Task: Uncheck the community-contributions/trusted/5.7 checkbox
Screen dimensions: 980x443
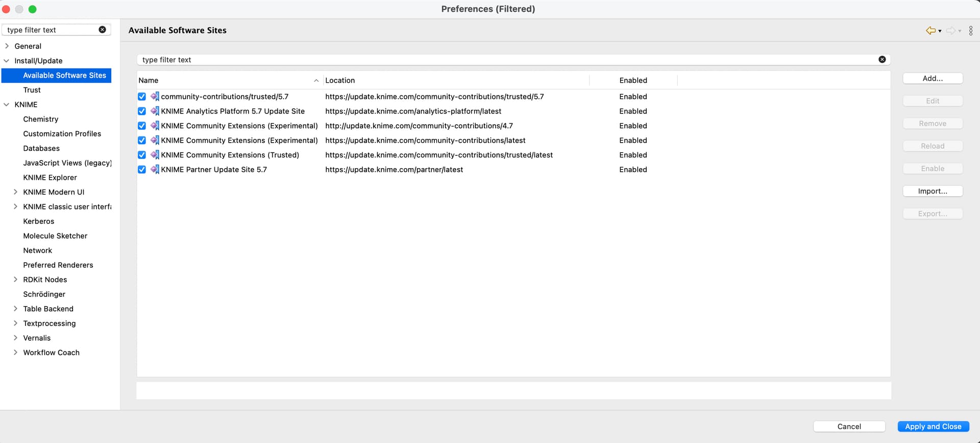Action: [x=142, y=97]
